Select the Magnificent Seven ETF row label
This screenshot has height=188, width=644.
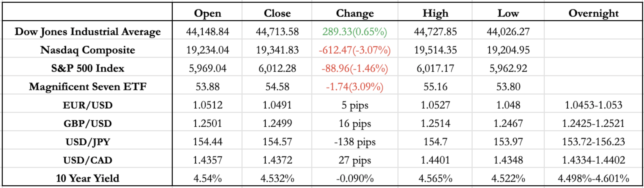[88, 87]
